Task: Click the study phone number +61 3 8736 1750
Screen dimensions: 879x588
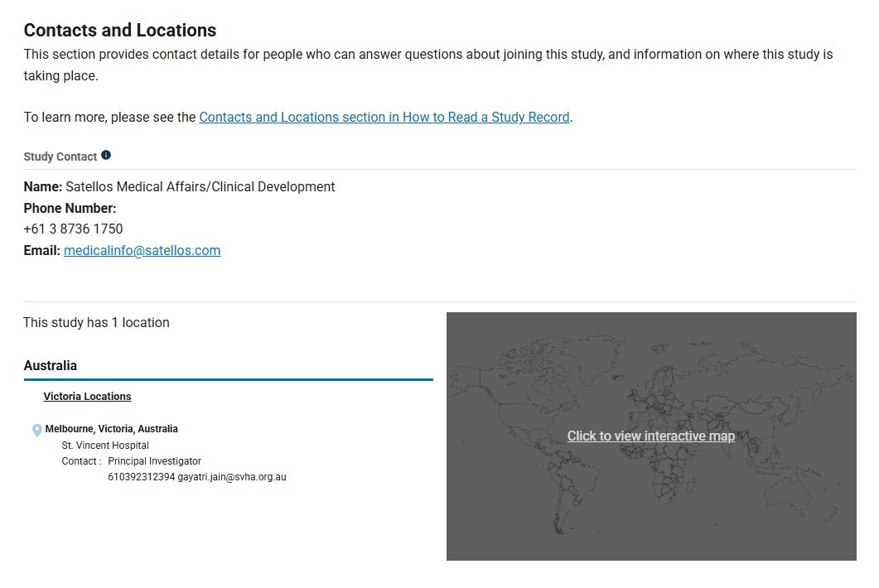Action: coord(73,229)
